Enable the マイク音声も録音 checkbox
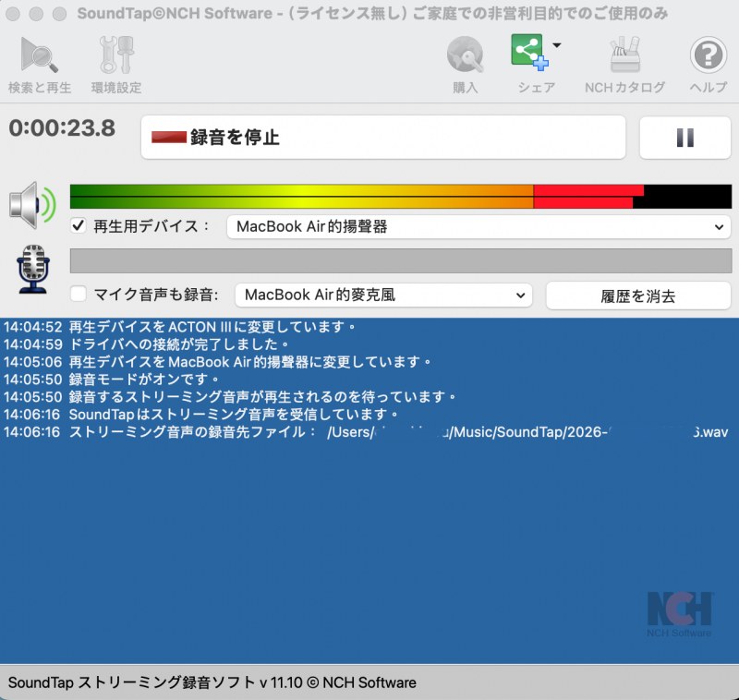The height and width of the screenshot is (700, 739). 79,294
